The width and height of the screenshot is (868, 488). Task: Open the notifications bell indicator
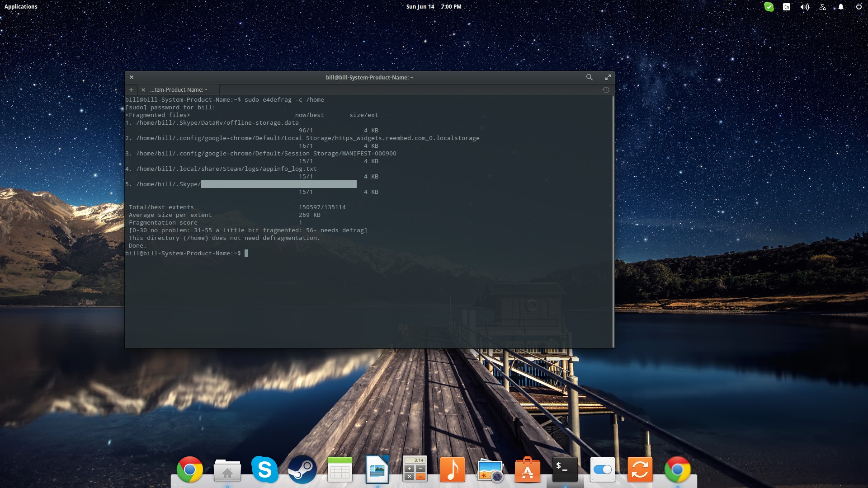pyautogui.click(x=841, y=7)
